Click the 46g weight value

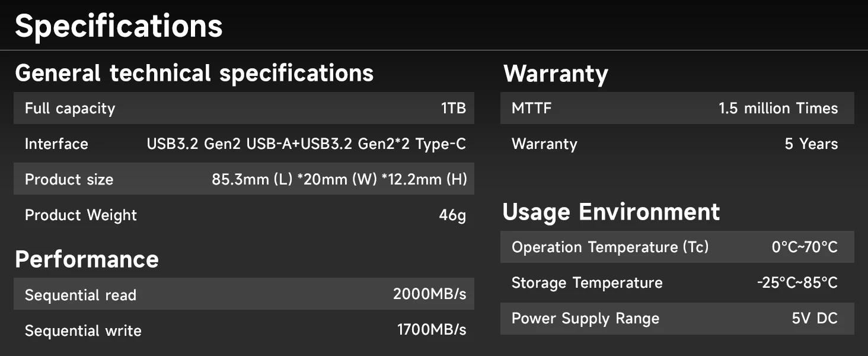pos(452,215)
